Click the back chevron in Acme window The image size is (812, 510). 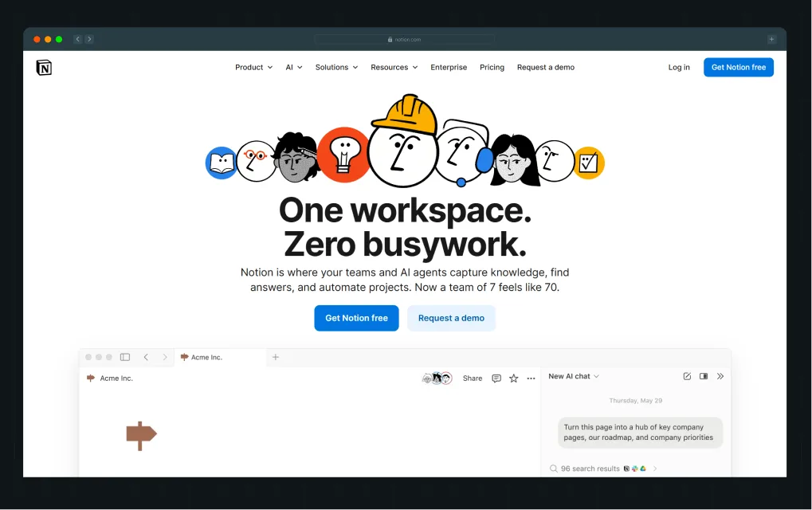pos(146,357)
